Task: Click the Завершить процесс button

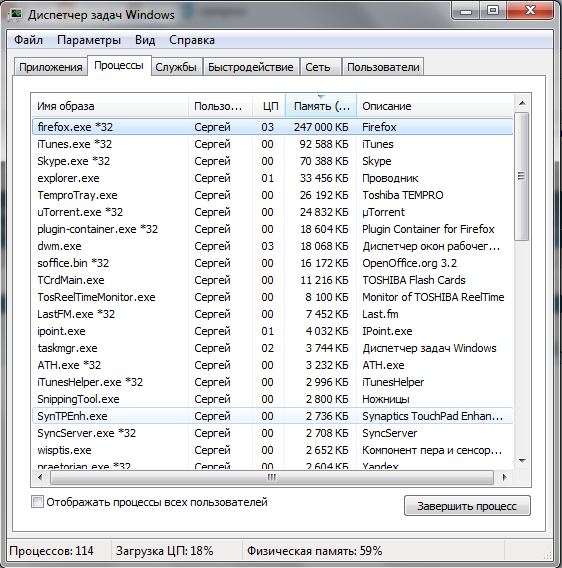Action: (x=467, y=506)
